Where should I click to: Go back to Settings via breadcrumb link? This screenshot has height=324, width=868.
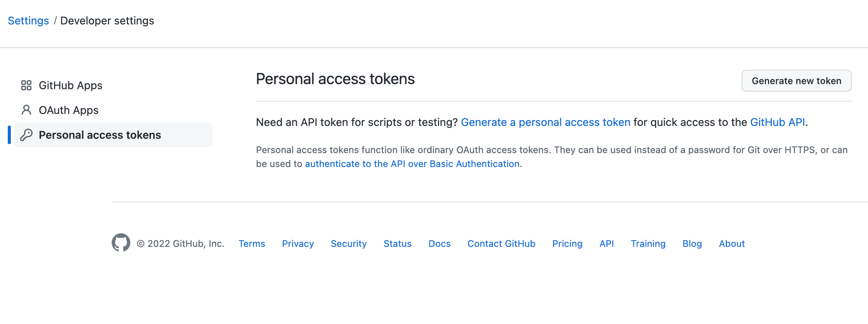(x=28, y=21)
